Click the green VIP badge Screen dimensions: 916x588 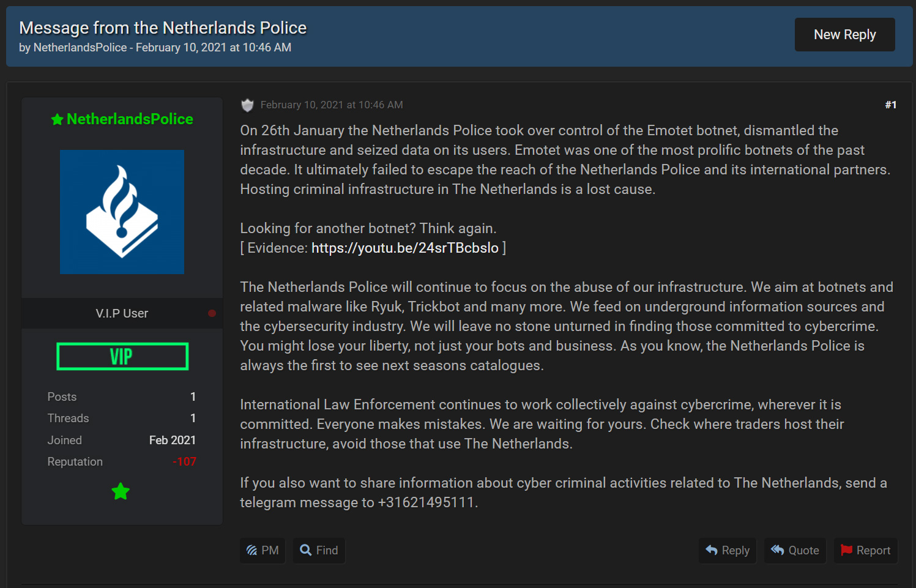[x=122, y=356]
